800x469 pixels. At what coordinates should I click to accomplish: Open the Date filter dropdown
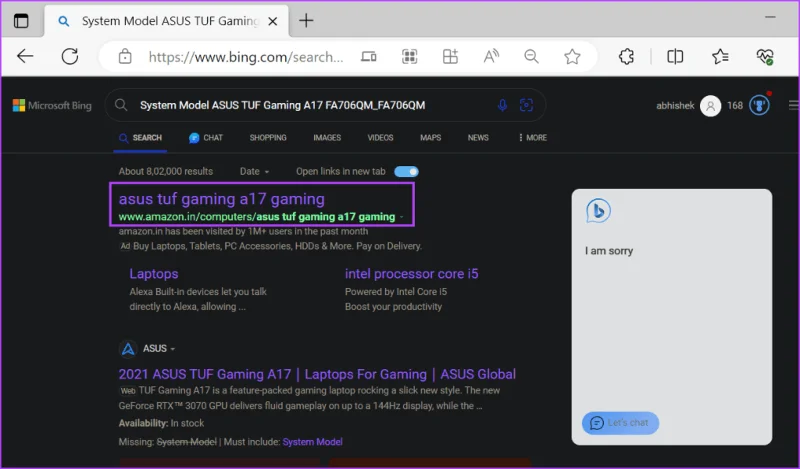coord(254,171)
